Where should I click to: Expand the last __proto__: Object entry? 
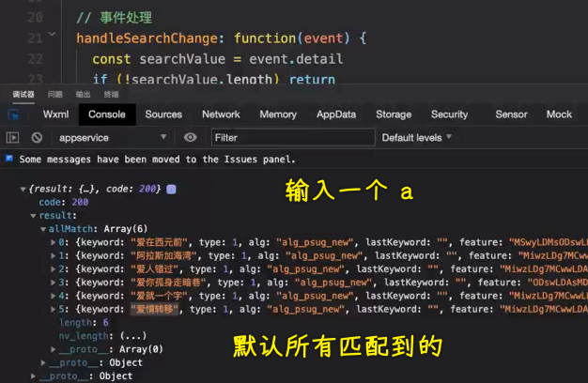[x=33, y=375]
